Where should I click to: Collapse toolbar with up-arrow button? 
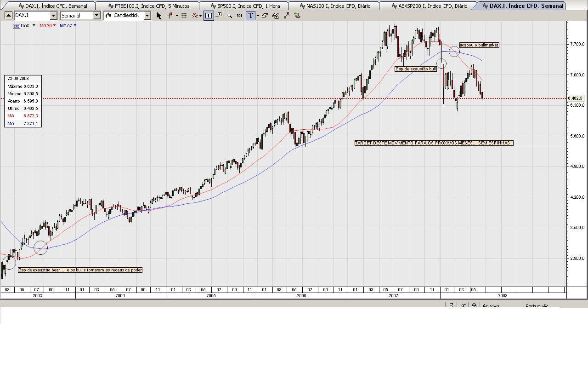(x=8, y=15)
